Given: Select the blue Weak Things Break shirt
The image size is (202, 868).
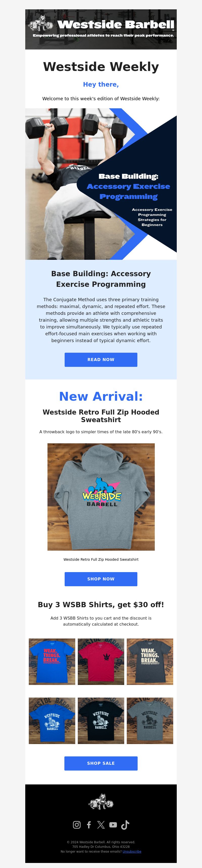Looking at the screenshot, I should [x=52, y=661].
